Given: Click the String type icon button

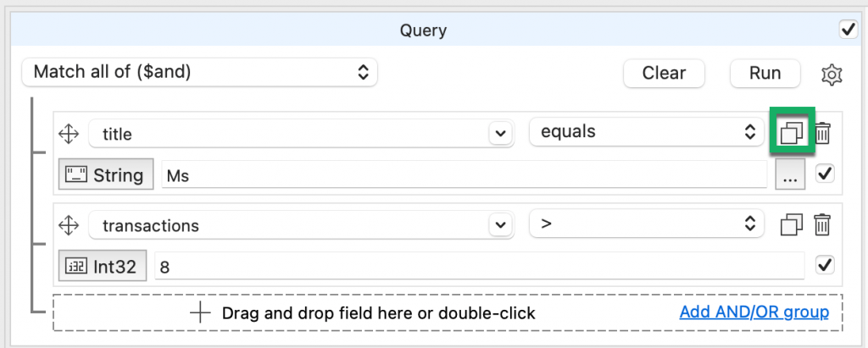Looking at the screenshot, I should point(107,175).
